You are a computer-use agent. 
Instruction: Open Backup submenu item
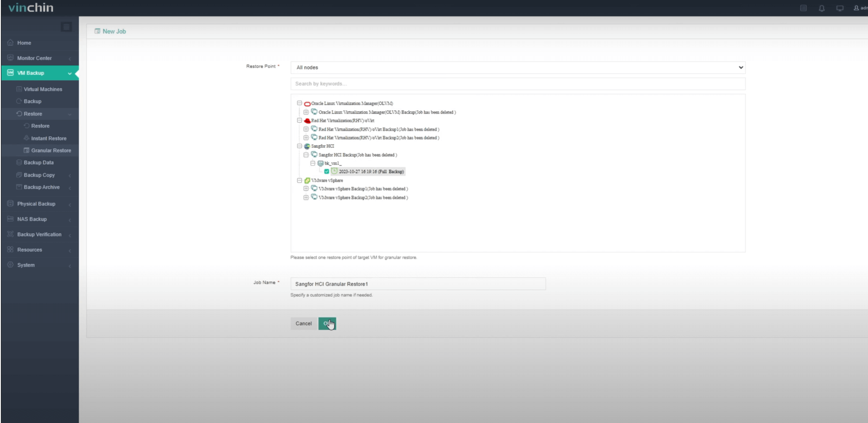point(32,101)
